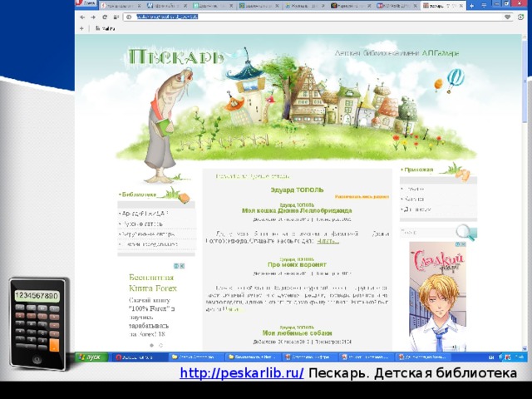Open story Моя кошка Джина Лоллобриджида

tap(297, 210)
